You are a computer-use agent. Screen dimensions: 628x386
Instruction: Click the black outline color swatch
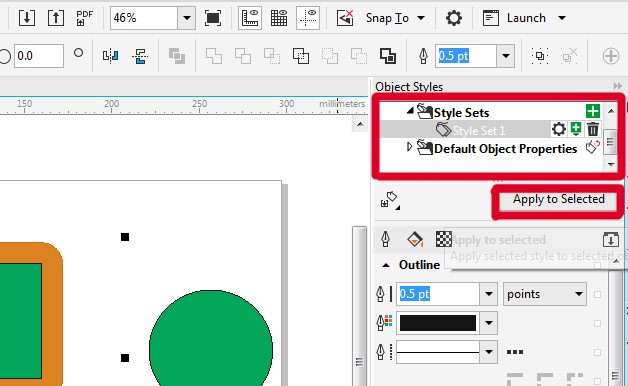pos(438,323)
